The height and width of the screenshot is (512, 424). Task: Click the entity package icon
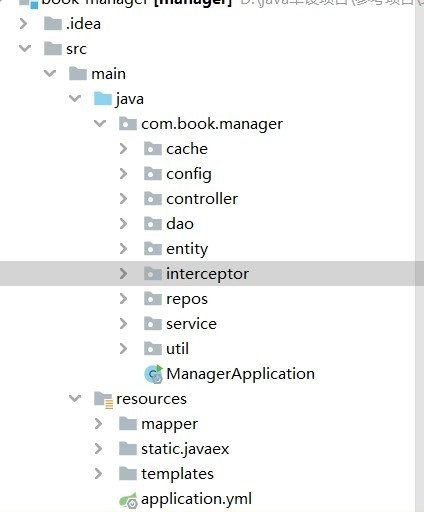tap(153, 249)
